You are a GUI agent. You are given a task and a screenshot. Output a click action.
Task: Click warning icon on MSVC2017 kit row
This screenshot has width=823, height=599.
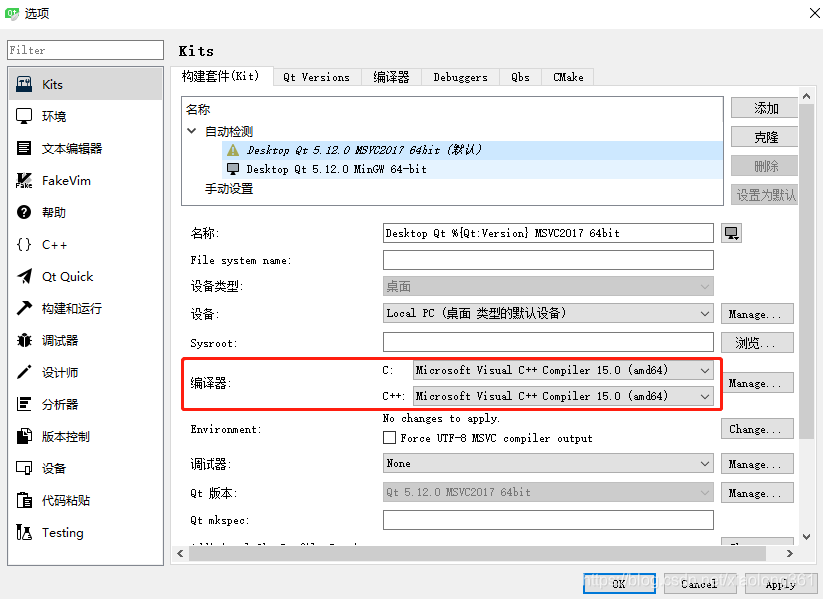tap(233, 150)
